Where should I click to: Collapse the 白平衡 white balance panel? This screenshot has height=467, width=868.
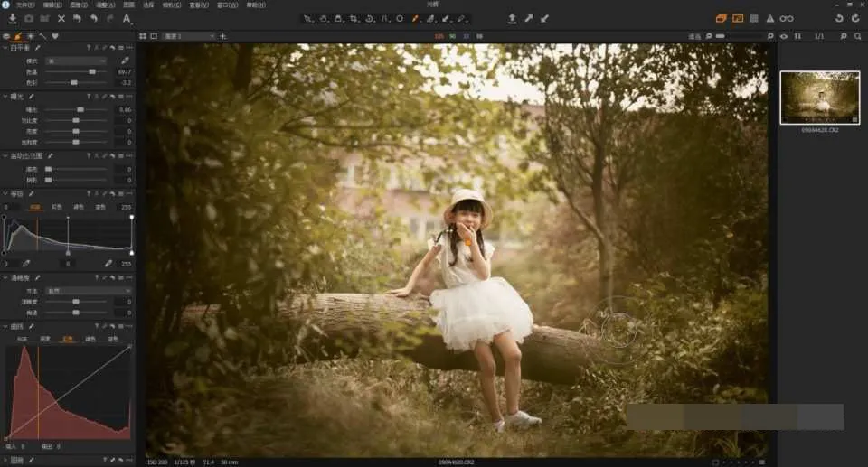5,48
